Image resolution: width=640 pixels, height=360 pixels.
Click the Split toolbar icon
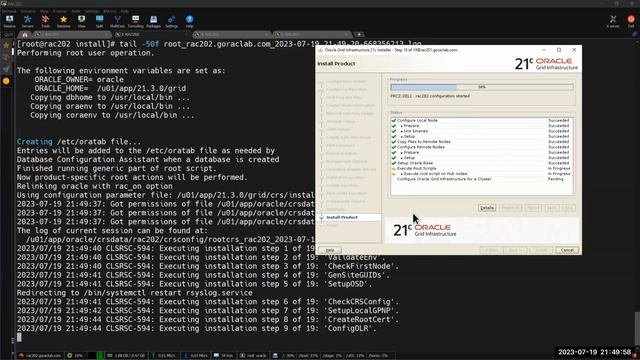coord(100,21)
